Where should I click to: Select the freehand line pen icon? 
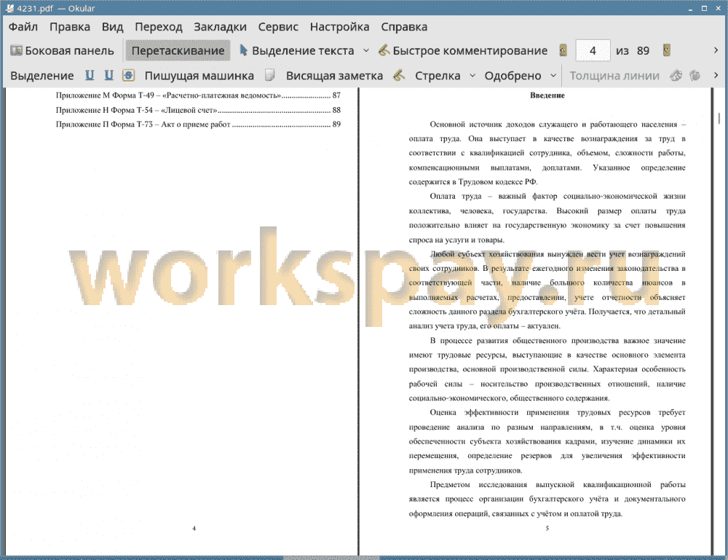[x=399, y=75]
